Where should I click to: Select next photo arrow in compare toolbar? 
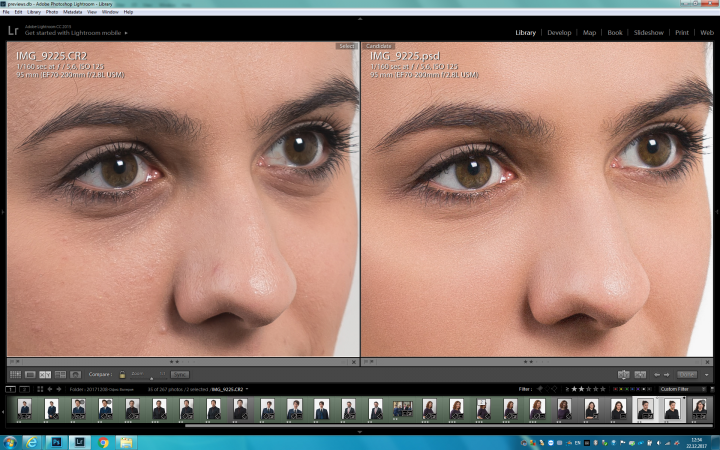pyautogui.click(x=666, y=375)
